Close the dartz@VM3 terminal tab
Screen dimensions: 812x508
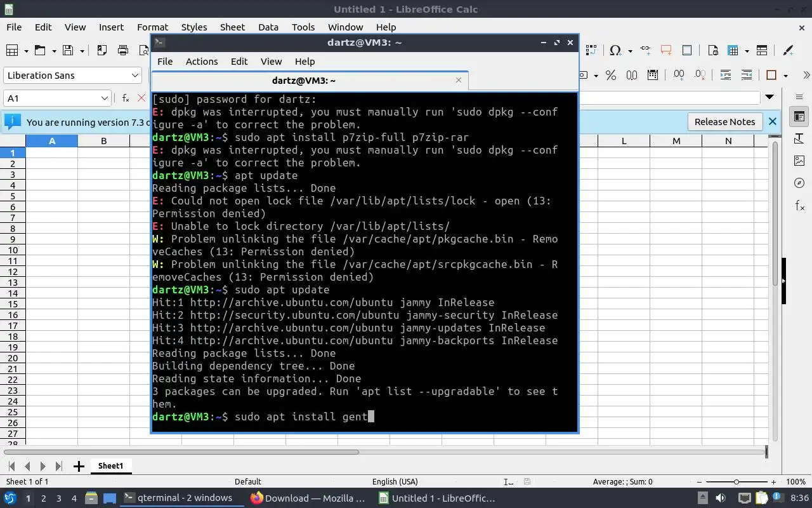coord(459,80)
